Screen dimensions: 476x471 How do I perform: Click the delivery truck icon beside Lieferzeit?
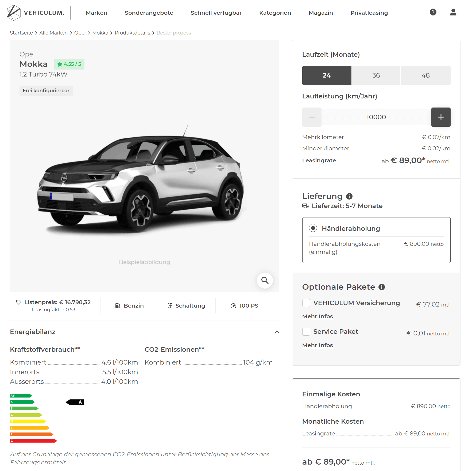click(x=305, y=206)
